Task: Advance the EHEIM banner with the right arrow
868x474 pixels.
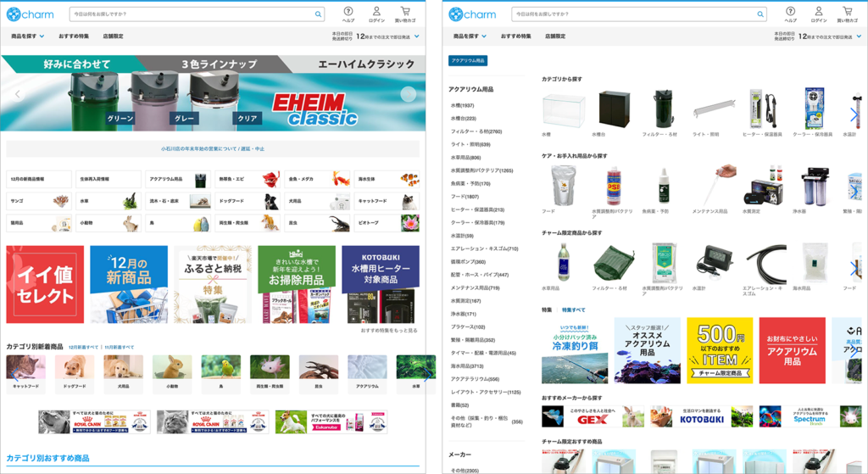Action: click(x=409, y=94)
